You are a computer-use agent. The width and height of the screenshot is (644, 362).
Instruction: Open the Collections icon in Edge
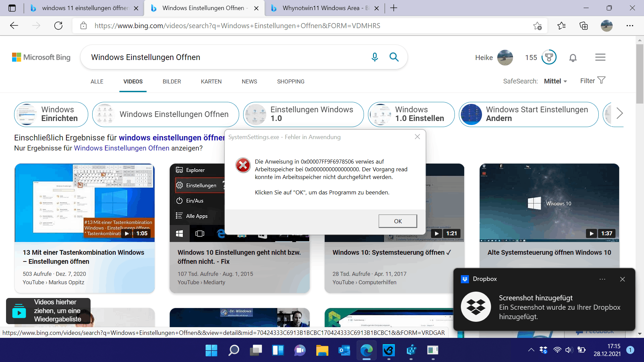tap(584, 26)
